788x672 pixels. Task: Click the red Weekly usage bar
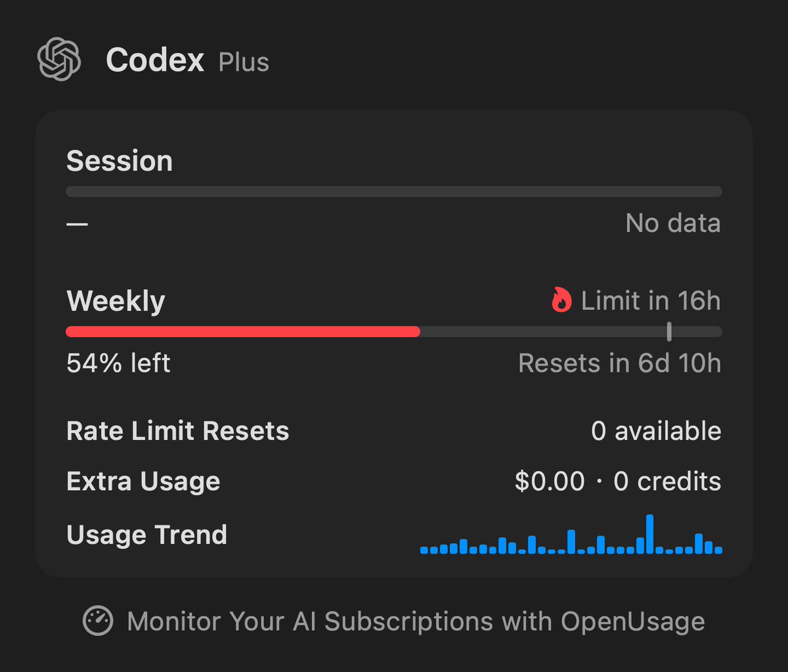(x=243, y=332)
